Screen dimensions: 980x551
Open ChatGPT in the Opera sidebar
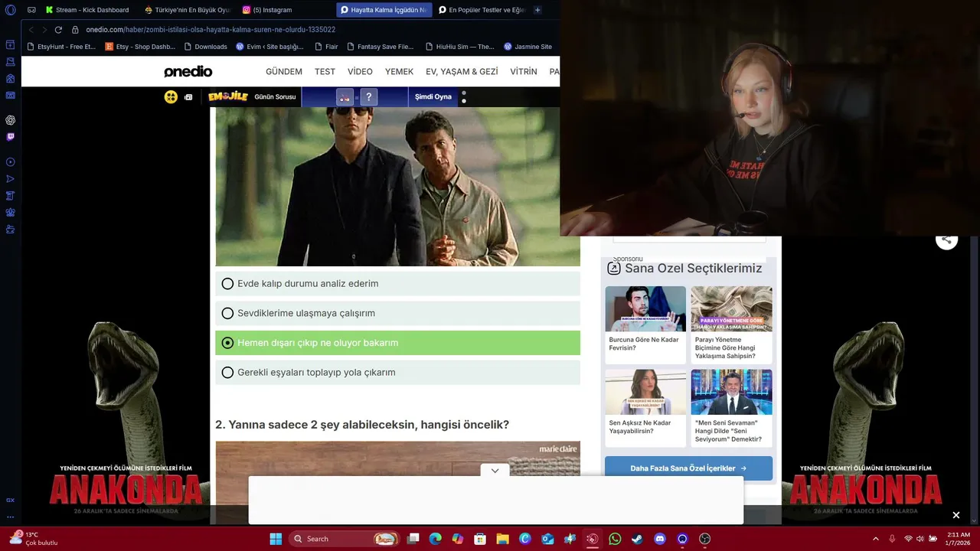(x=10, y=120)
